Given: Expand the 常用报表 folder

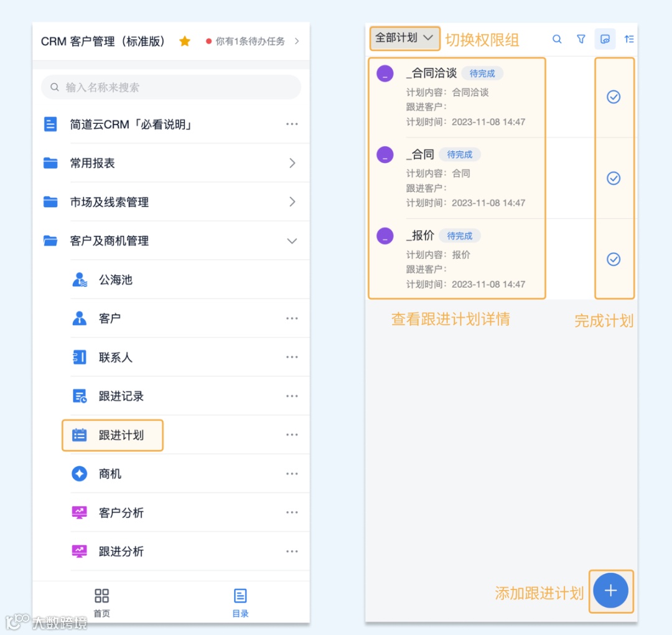Looking at the screenshot, I should [171, 163].
